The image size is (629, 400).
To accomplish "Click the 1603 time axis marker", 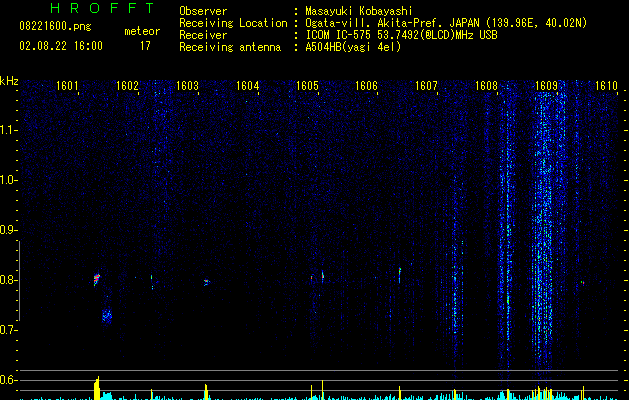I will (x=187, y=86).
